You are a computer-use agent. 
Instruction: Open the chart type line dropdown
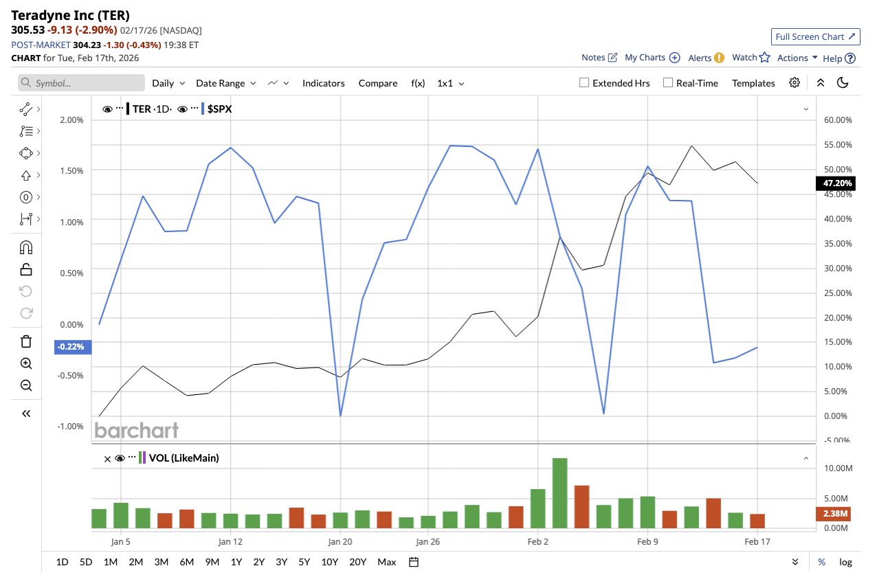click(x=278, y=83)
